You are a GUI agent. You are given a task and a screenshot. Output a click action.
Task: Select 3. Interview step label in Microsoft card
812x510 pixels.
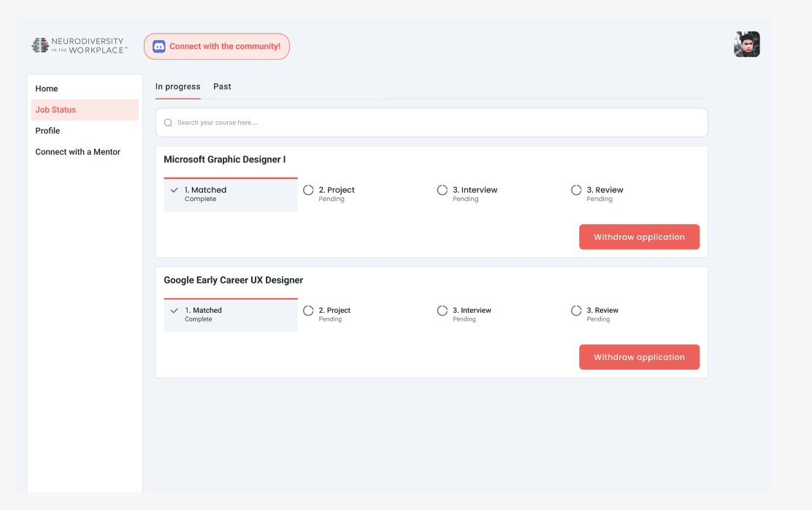click(x=475, y=190)
